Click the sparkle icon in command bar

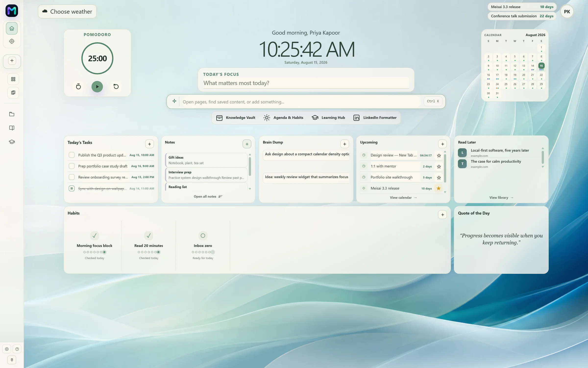174,101
